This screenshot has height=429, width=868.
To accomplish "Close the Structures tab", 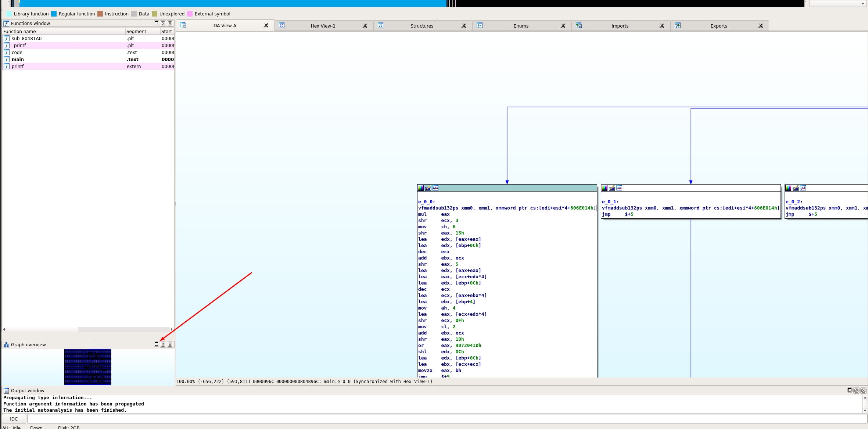I will [x=464, y=26].
